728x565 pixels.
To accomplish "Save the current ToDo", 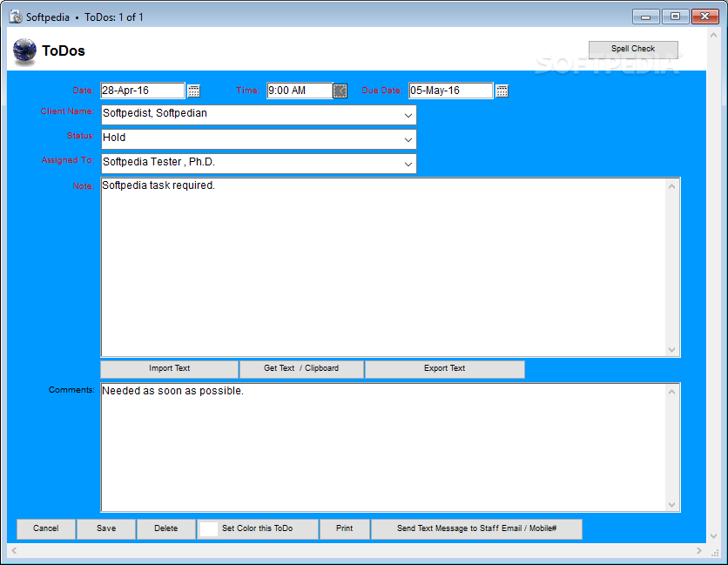I will tap(105, 528).
